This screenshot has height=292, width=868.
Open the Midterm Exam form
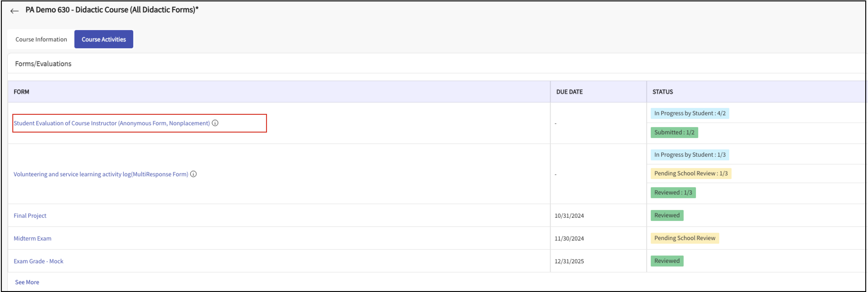click(x=32, y=238)
